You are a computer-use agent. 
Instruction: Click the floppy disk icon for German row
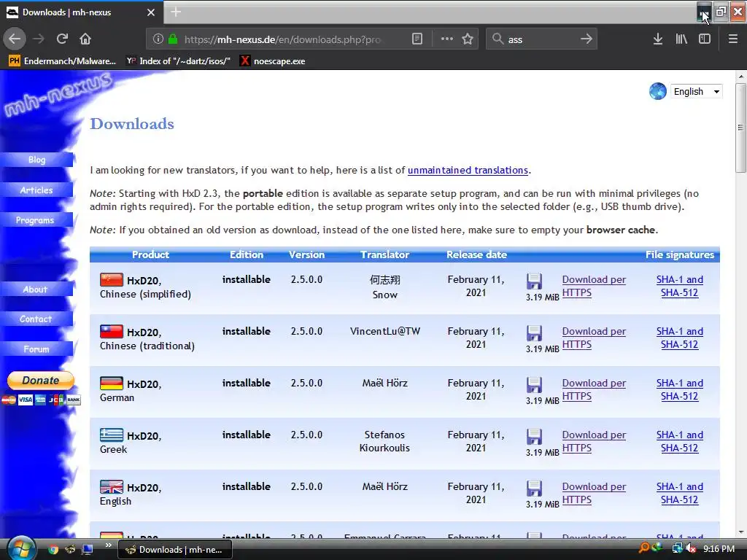click(534, 385)
